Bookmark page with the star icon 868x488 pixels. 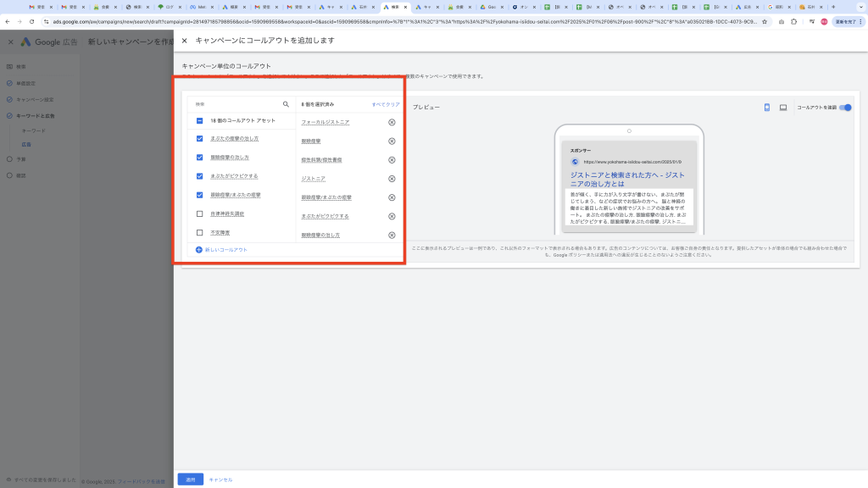click(x=765, y=21)
